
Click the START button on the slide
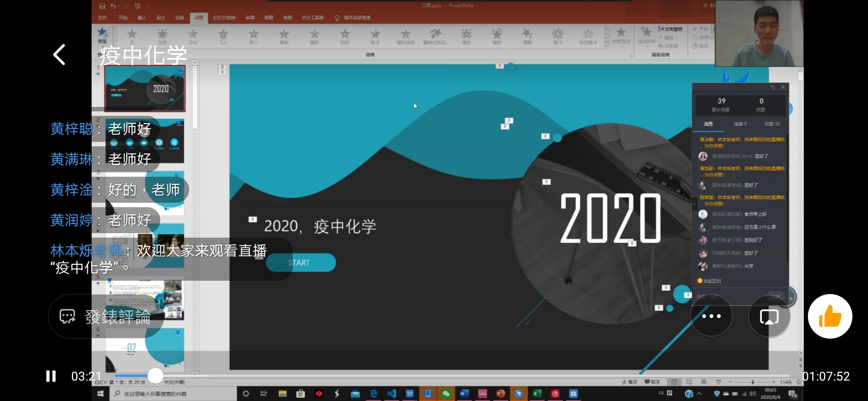click(301, 263)
